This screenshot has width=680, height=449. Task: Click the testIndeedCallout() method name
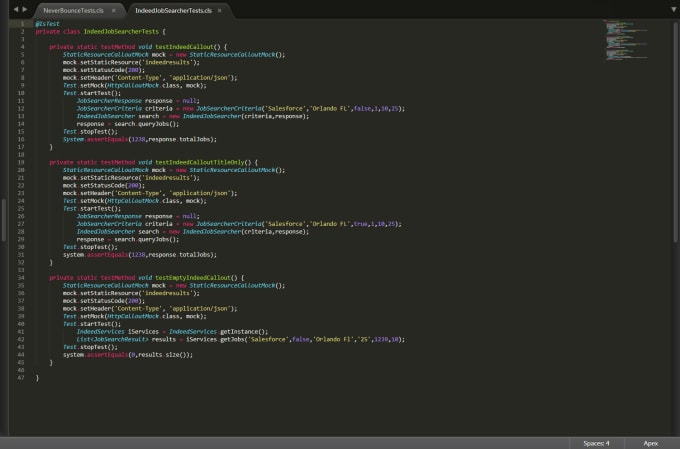[x=188, y=47]
